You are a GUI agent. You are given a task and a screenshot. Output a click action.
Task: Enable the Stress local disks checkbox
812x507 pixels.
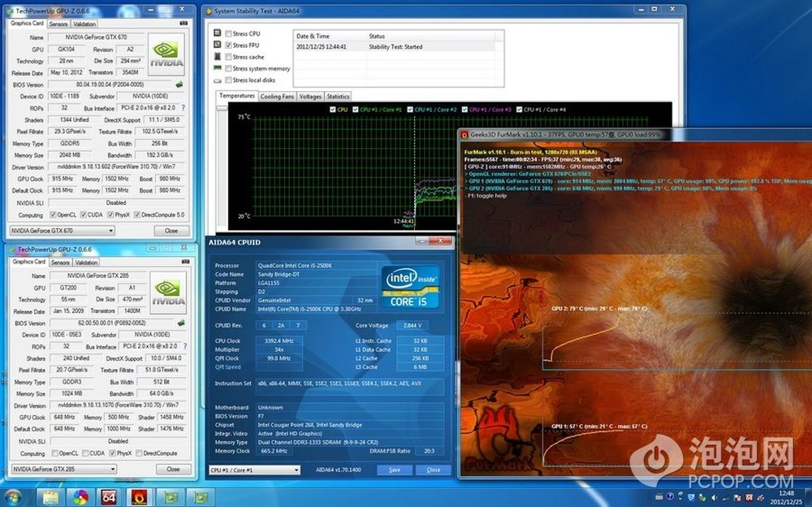point(228,80)
